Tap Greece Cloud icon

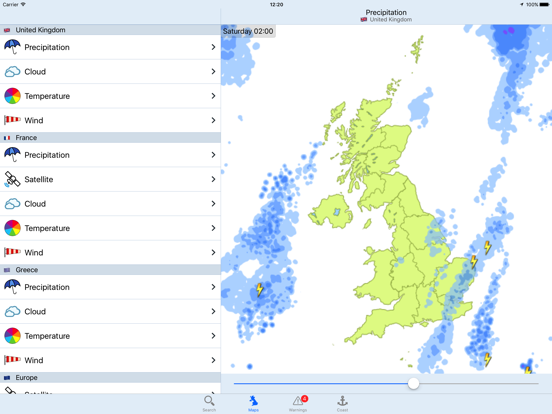click(12, 311)
